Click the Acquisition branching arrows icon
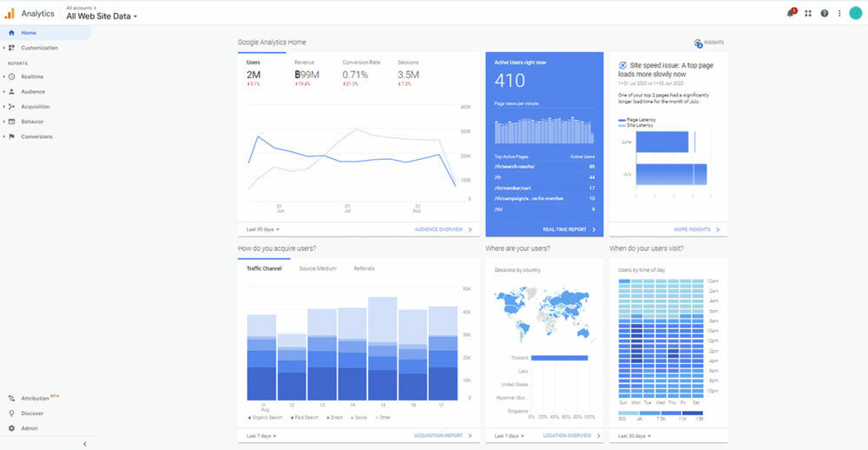The image size is (868, 450). pos(11,106)
